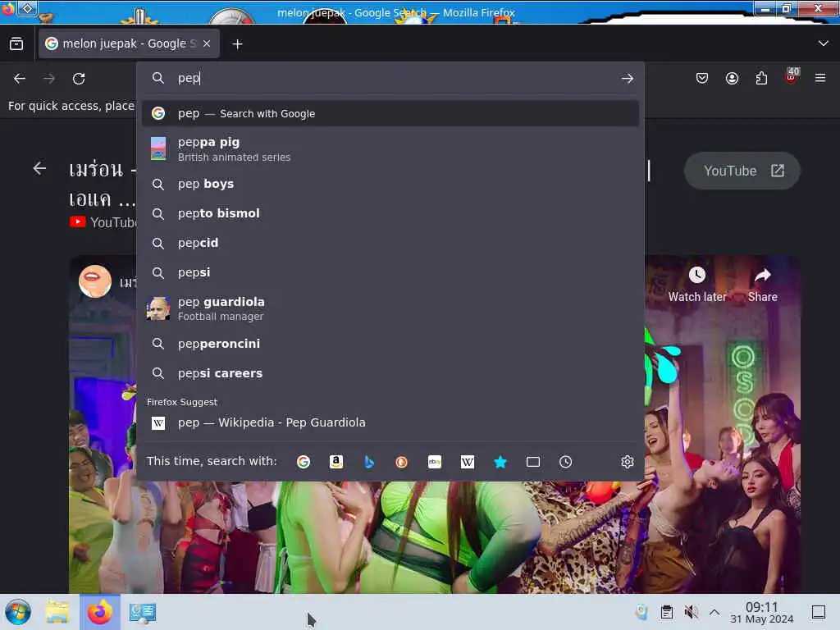Open Firefox account icon

[732, 78]
